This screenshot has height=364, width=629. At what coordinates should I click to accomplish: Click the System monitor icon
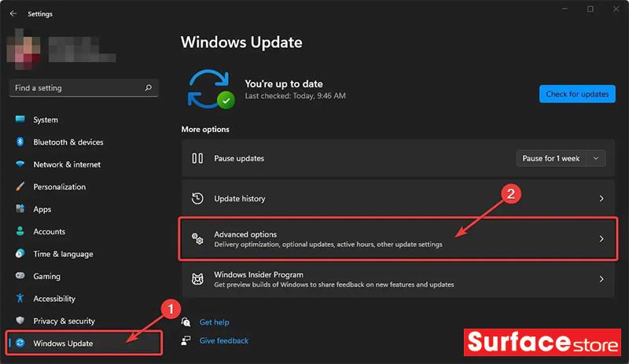pyautogui.click(x=20, y=119)
